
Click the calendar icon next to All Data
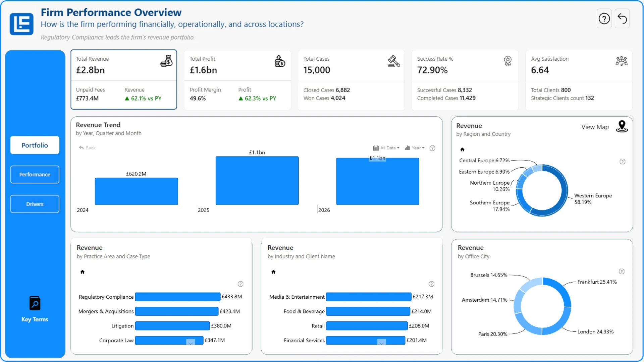click(x=376, y=148)
